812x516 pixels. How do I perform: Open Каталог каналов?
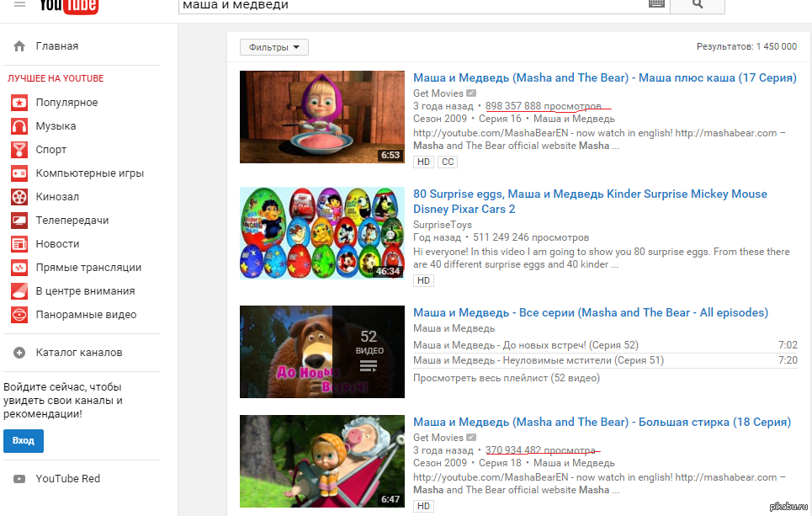(x=78, y=353)
